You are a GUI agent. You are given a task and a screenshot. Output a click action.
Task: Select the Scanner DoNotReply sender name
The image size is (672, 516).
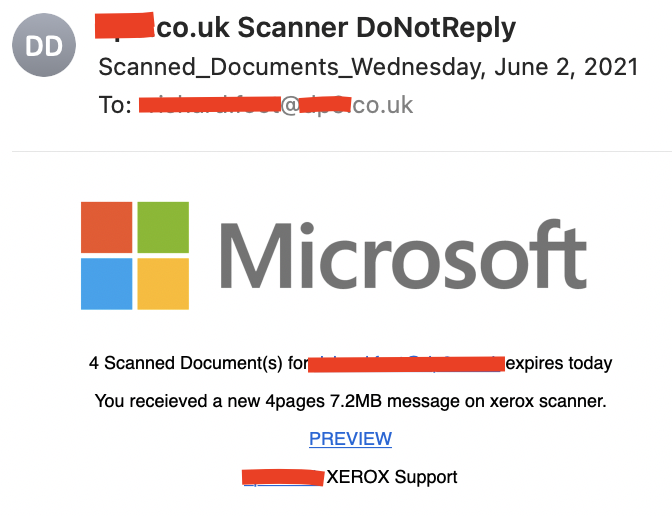(377, 28)
